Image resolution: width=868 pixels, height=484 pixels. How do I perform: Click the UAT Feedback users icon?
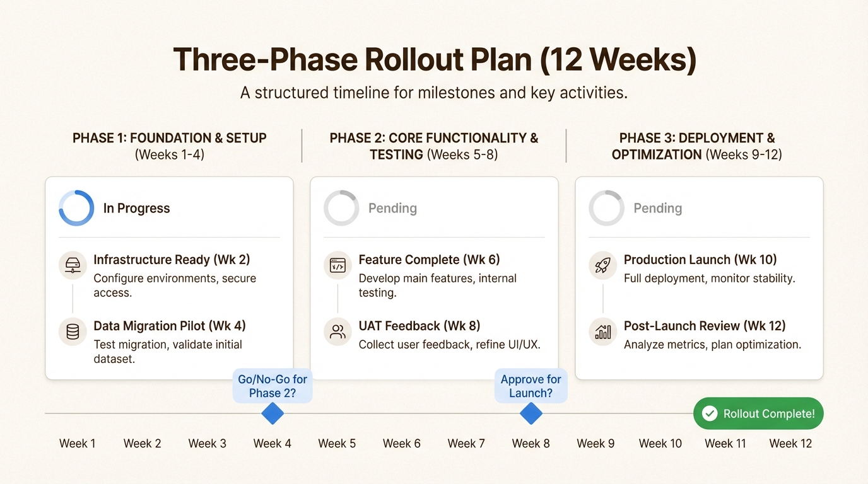click(x=337, y=332)
